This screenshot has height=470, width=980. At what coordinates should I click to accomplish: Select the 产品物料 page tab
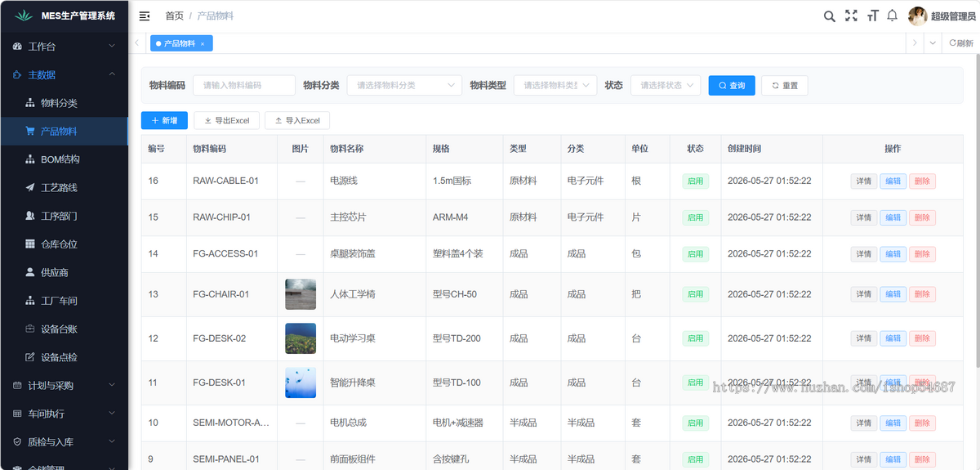pyautogui.click(x=180, y=43)
